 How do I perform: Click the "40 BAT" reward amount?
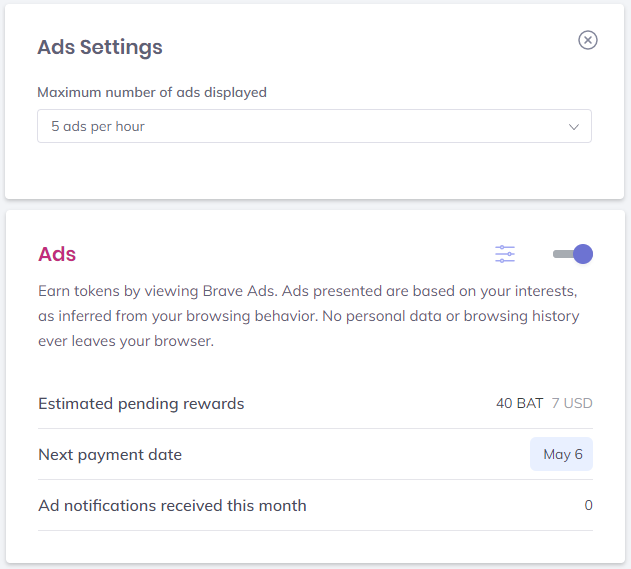point(519,404)
